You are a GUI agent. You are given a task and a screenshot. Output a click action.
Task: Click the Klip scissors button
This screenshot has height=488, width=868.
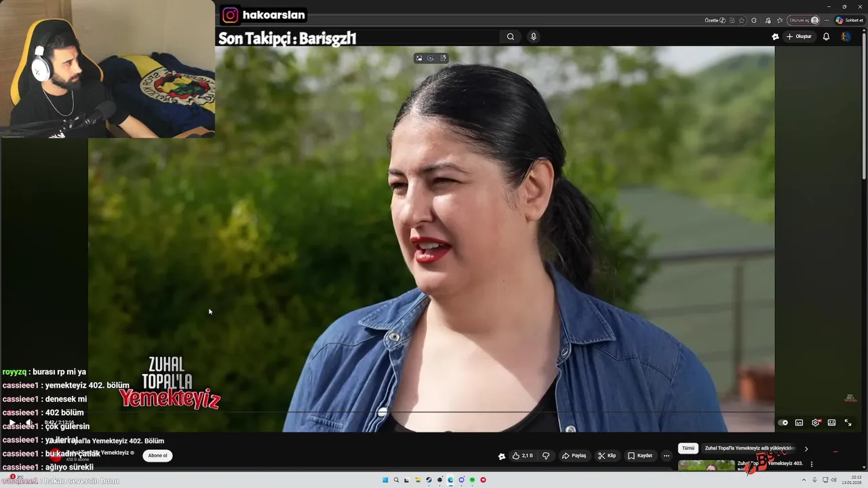[x=607, y=456]
